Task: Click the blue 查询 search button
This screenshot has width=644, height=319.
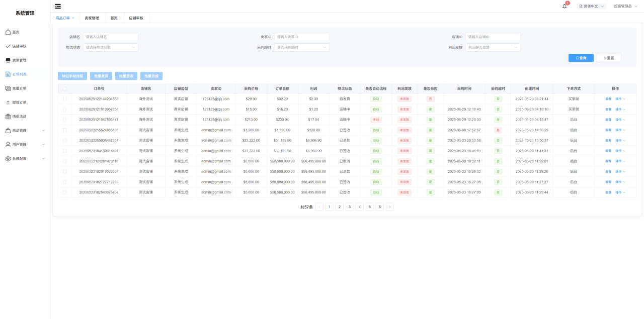Action: [581, 58]
